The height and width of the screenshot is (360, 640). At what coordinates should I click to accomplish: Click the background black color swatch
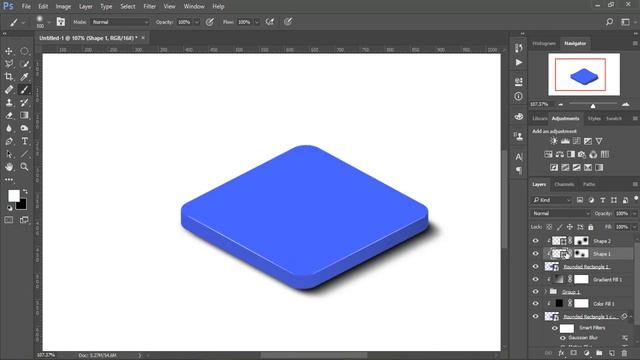22,204
